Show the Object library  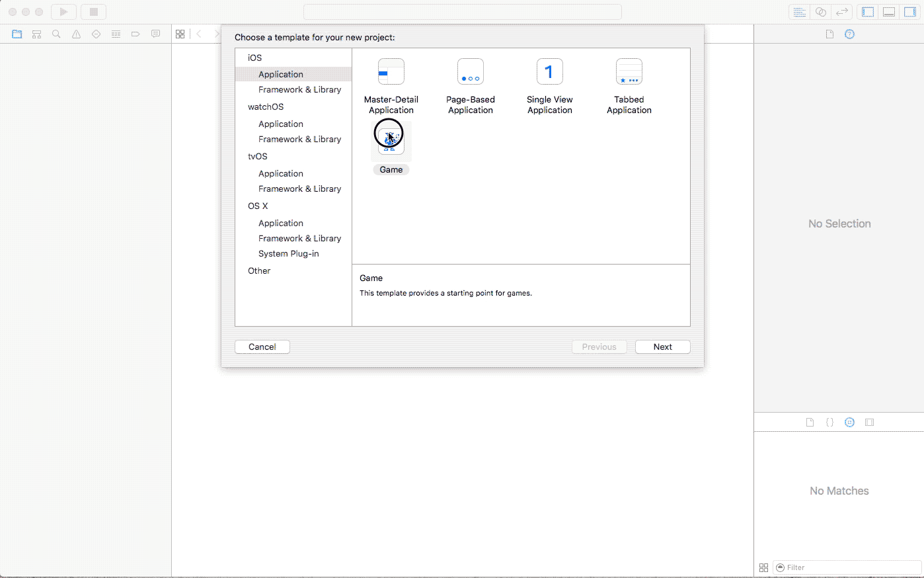coord(850,422)
